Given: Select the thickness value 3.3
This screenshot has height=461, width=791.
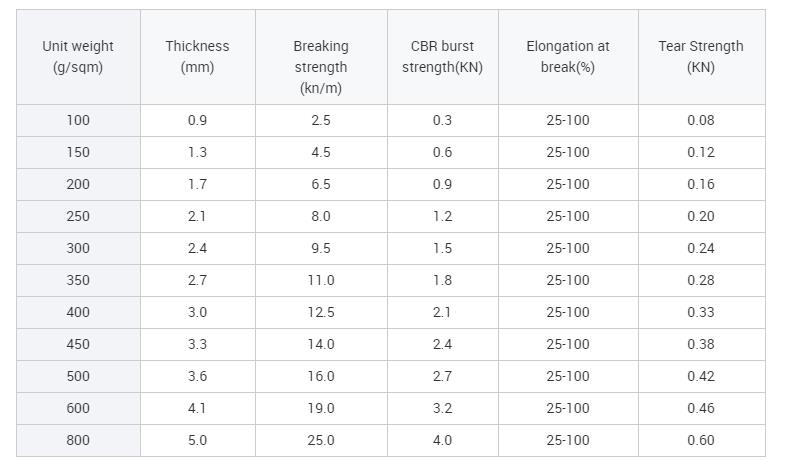Looking at the screenshot, I should pyautogui.click(x=197, y=344).
